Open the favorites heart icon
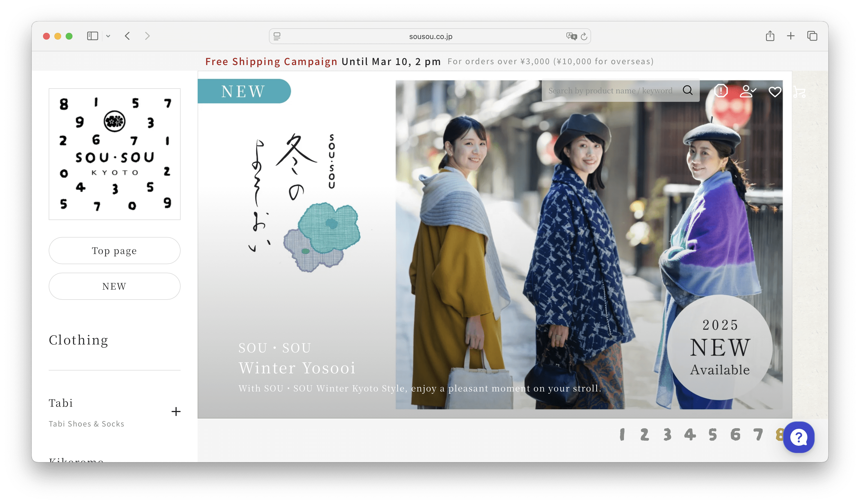 click(775, 91)
